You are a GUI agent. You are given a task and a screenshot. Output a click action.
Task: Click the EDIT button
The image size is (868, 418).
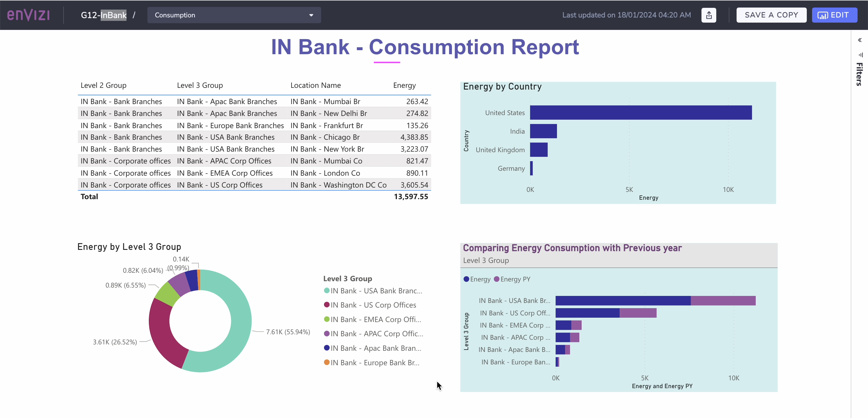(x=835, y=15)
